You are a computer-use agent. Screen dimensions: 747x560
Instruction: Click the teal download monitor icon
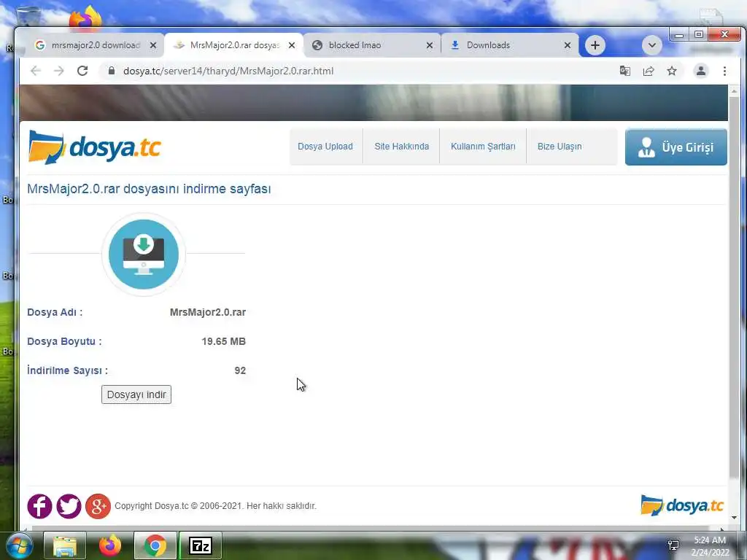point(144,254)
